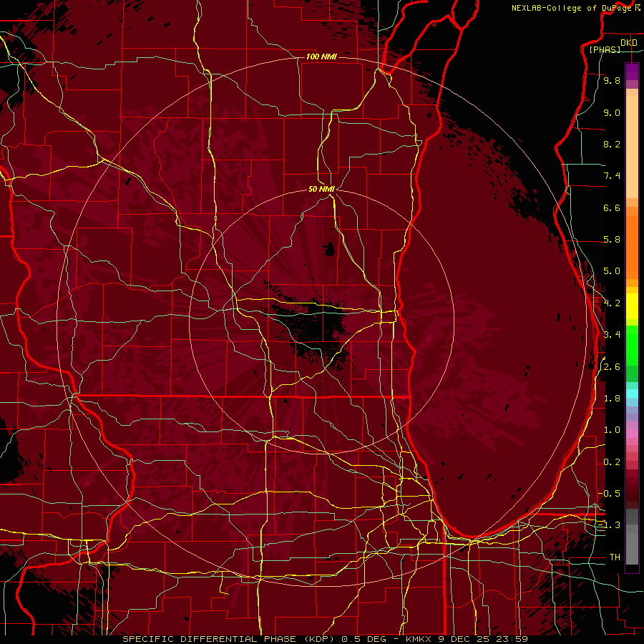Select the bright green color bar segment
This screenshot has height=644, width=644.
click(x=632, y=345)
